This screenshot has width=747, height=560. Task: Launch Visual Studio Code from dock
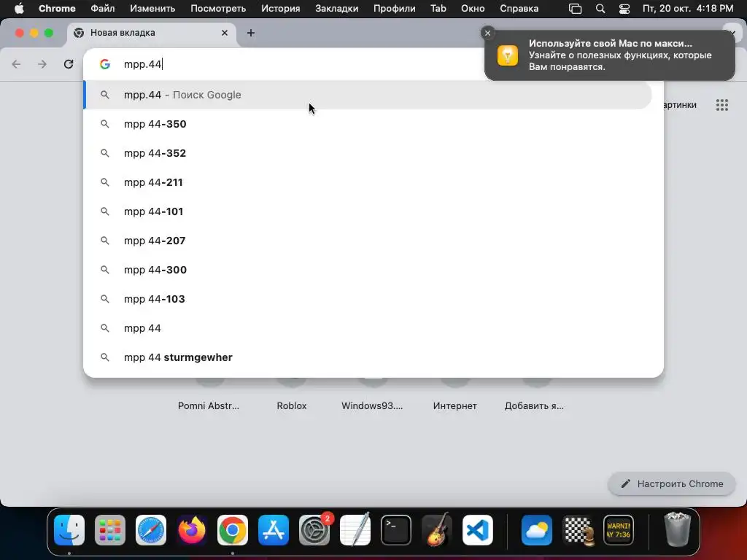click(x=478, y=530)
